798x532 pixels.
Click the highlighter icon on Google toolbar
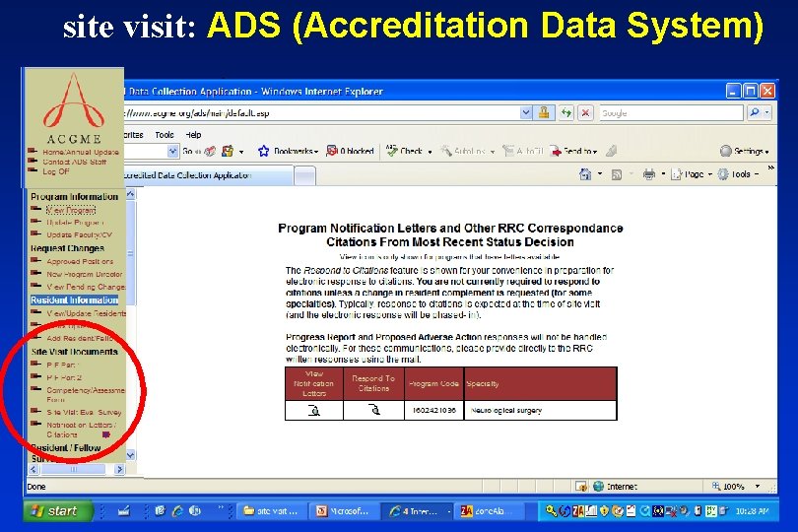pos(612,151)
